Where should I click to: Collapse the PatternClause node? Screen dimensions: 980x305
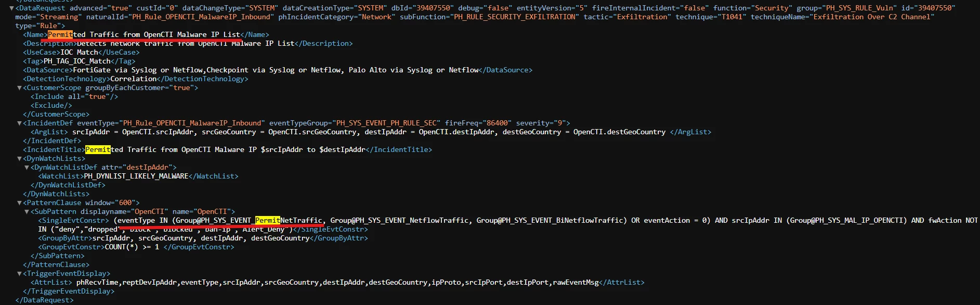point(19,203)
